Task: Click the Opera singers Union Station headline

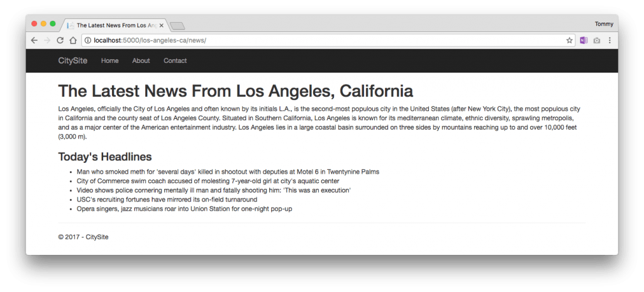Action: (184, 209)
